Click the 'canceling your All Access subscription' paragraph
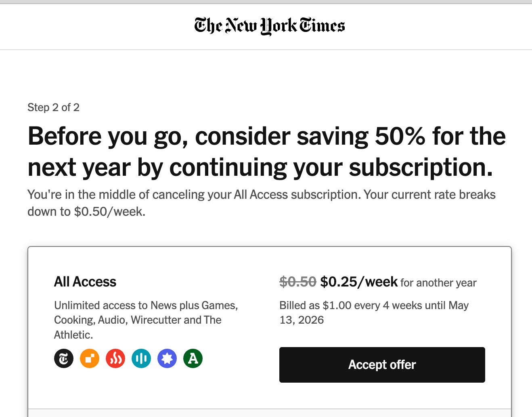 point(262,203)
